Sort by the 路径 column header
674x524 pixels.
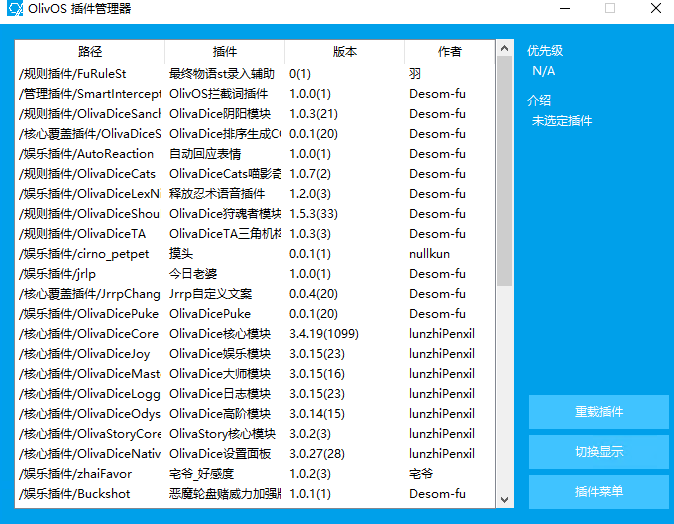click(x=90, y=52)
